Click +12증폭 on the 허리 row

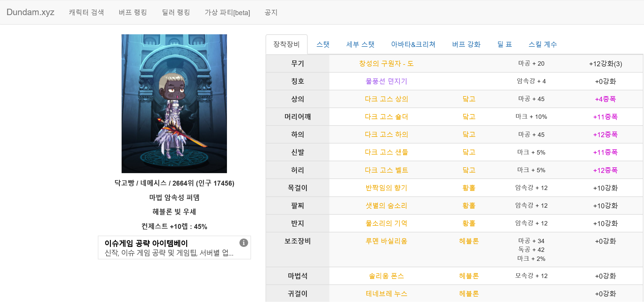(605, 170)
